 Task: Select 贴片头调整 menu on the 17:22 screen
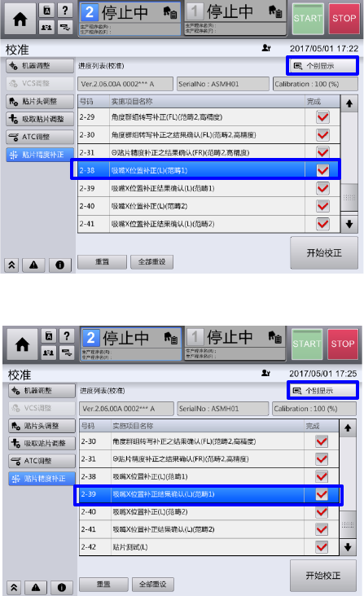40,102
